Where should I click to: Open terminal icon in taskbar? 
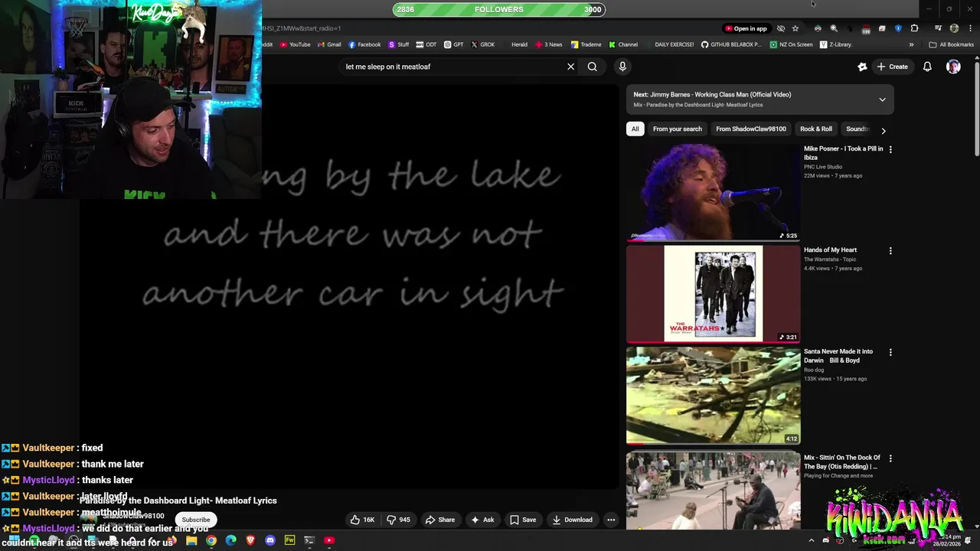pyautogui.click(x=309, y=540)
